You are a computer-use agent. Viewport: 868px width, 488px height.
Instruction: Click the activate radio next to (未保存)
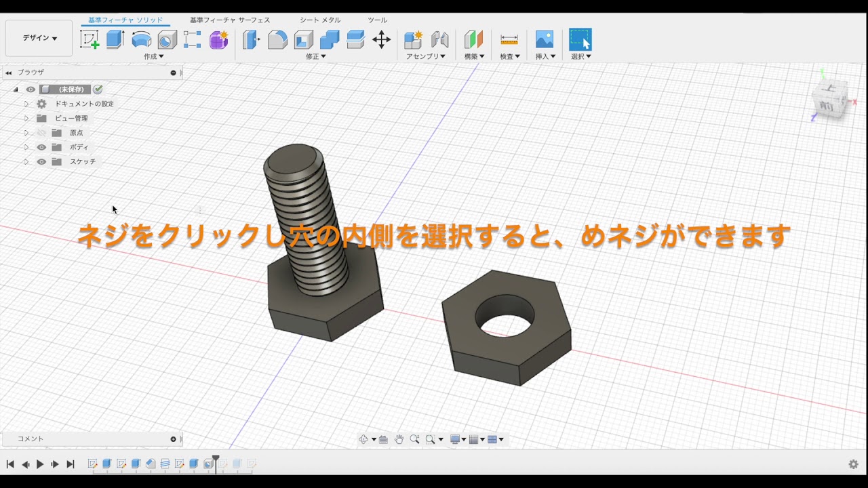coord(98,89)
